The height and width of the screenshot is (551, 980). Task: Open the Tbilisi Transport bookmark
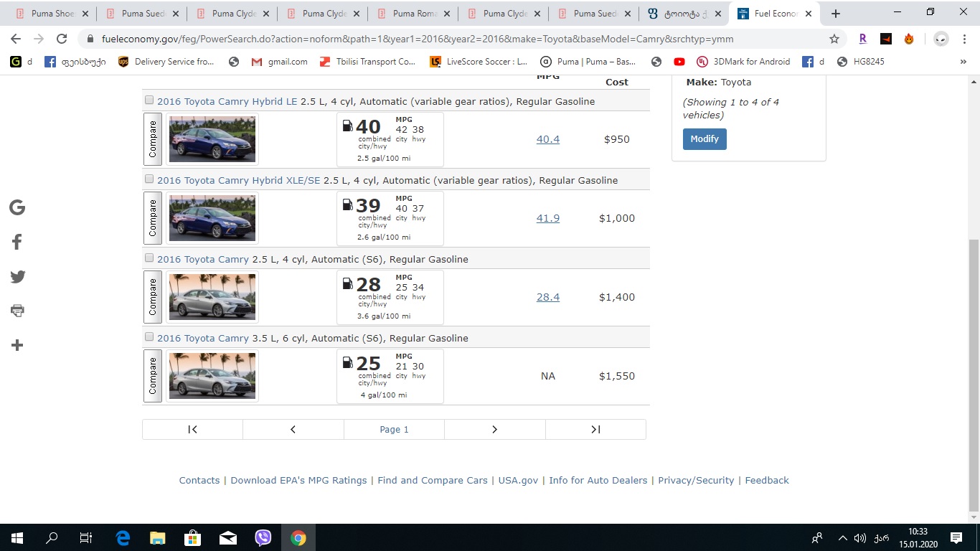[x=367, y=62]
